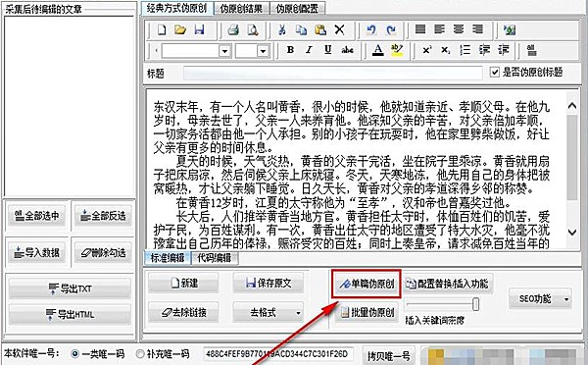Click the 单篇伪原创 button
The height and width of the screenshot is (365, 588).
tap(367, 284)
